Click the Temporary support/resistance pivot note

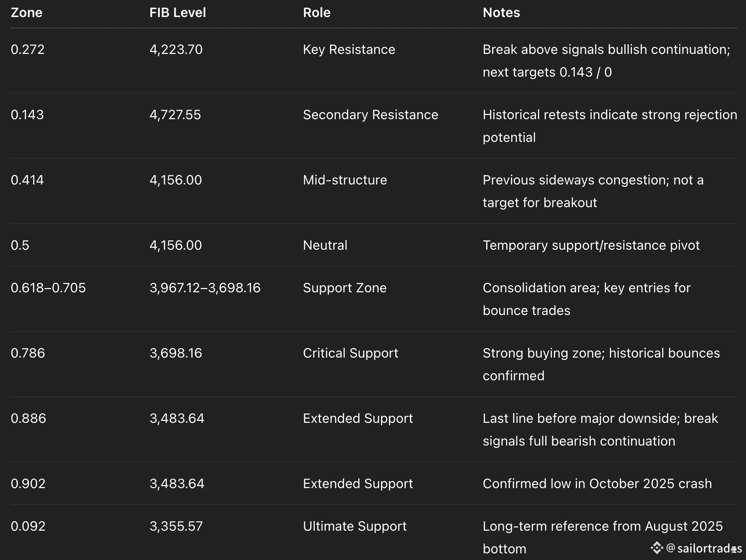591,245
